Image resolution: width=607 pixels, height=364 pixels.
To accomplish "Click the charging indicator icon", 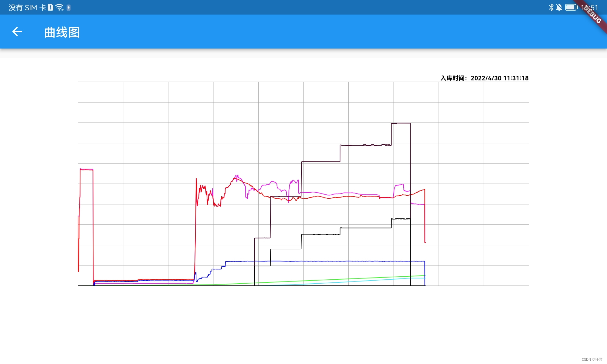I will [69, 7].
